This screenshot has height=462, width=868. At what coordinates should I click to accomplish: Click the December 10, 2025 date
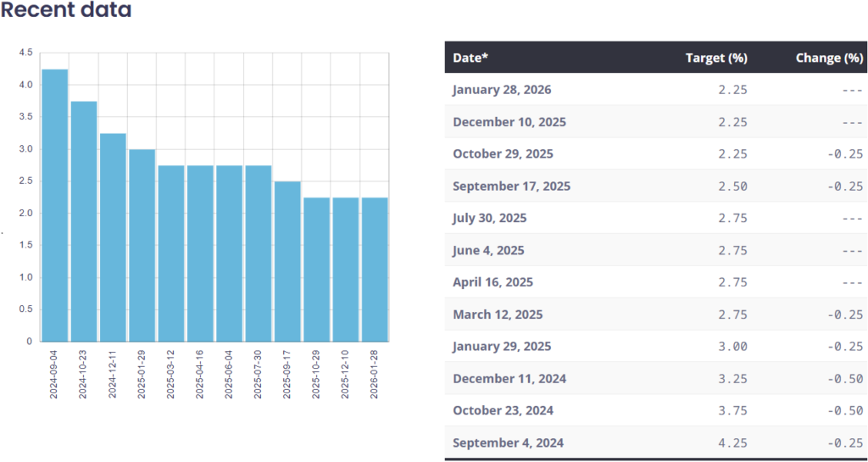[509, 122]
